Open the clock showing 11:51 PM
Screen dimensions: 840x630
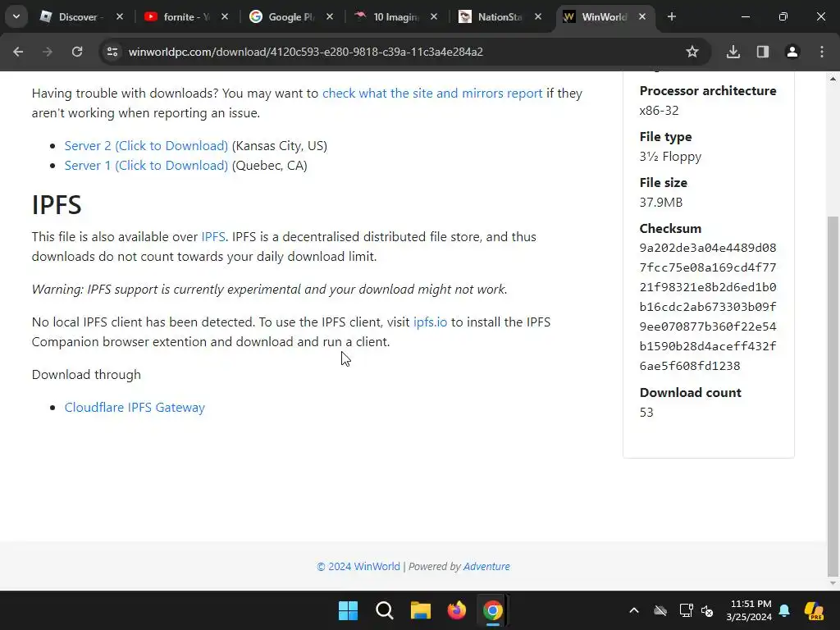(749, 610)
